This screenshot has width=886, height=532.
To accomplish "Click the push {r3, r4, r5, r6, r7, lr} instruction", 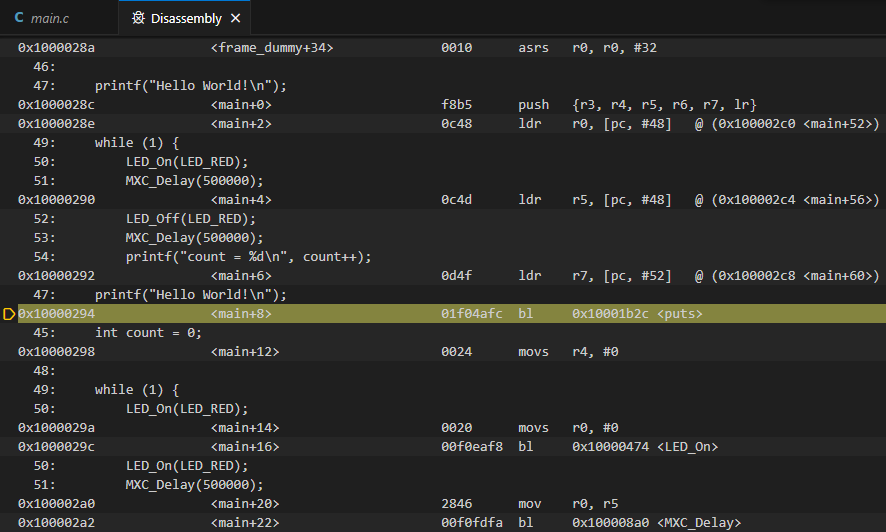I will [637, 104].
